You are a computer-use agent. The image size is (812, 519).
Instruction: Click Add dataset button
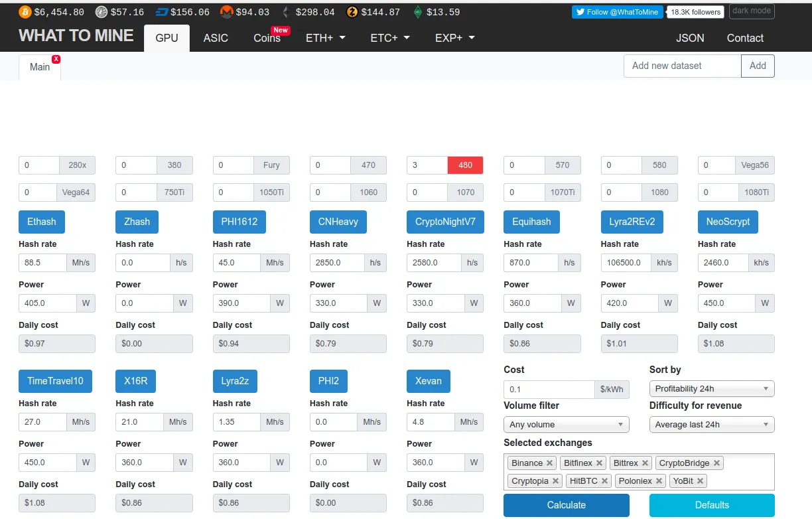(x=758, y=66)
